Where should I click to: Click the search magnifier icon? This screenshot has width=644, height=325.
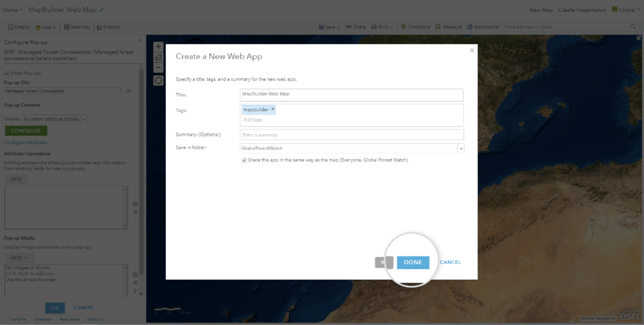[x=634, y=27]
